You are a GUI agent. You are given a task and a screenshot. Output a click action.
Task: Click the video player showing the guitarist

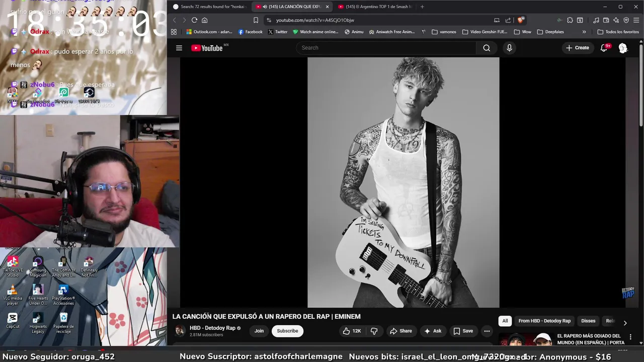click(x=403, y=182)
